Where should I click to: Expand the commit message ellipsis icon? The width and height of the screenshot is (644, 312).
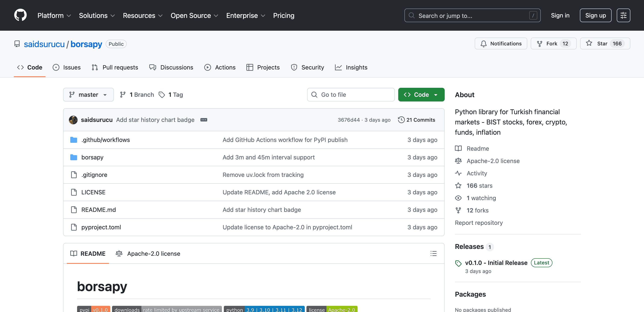pos(204,120)
